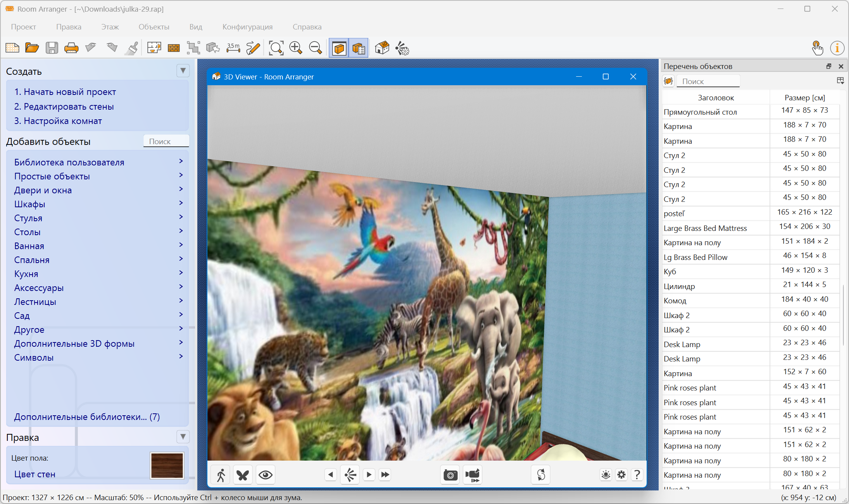849x504 pixels.
Task: Open the Этаж menu
Action: click(110, 27)
